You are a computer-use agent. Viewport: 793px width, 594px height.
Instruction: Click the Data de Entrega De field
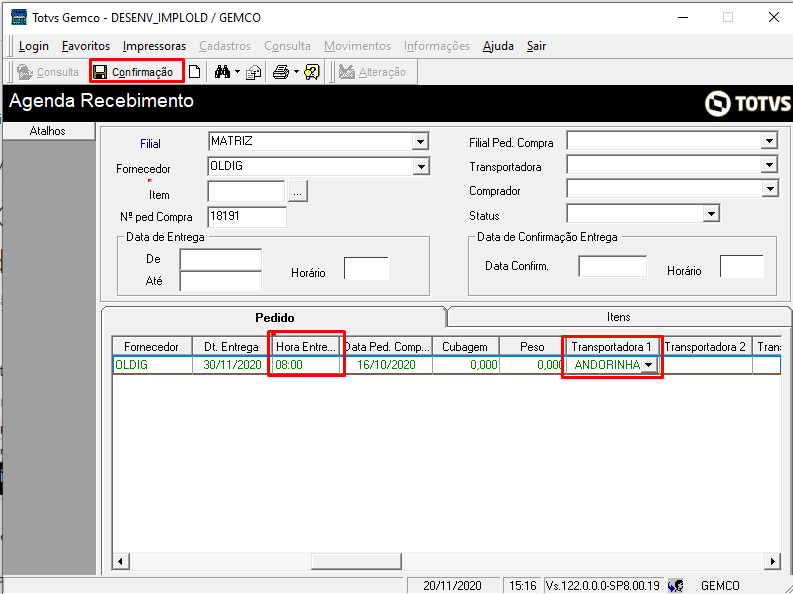(x=221, y=260)
